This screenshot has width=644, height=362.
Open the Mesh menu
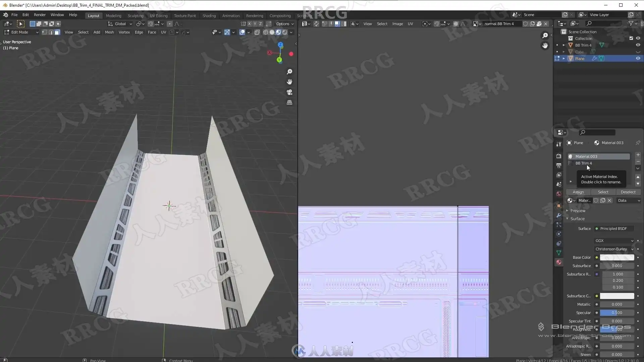click(x=109, y=32)
